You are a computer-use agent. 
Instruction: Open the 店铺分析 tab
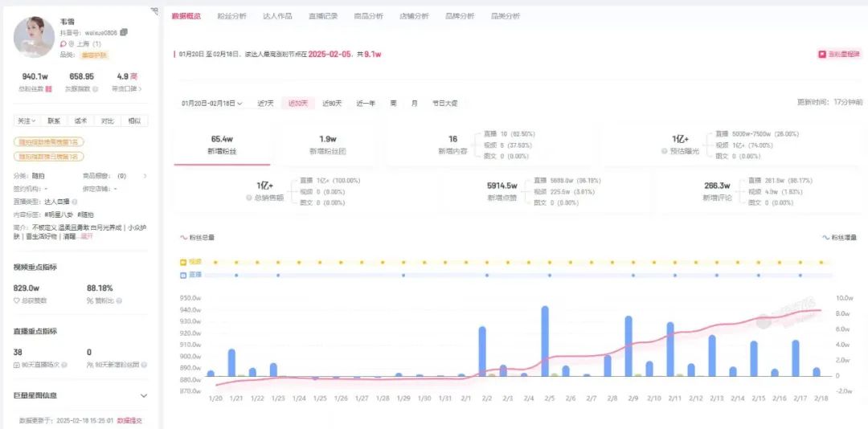click(414, 16)
